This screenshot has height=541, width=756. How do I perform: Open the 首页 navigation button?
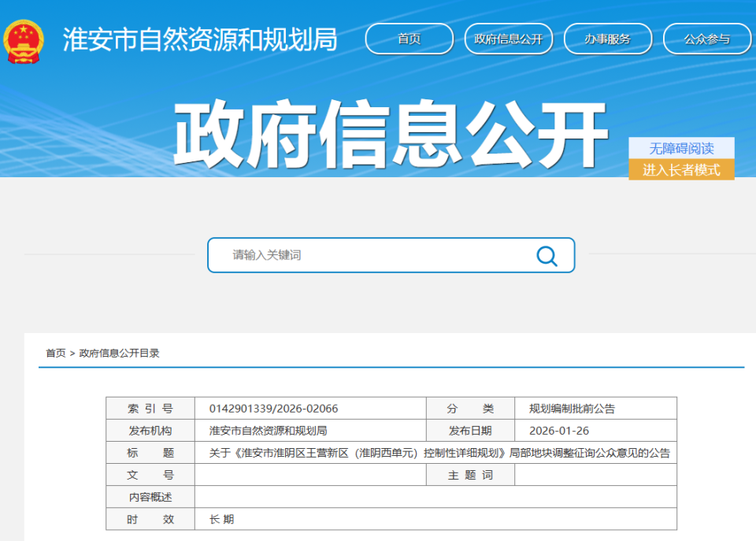(x=409, y=38)
